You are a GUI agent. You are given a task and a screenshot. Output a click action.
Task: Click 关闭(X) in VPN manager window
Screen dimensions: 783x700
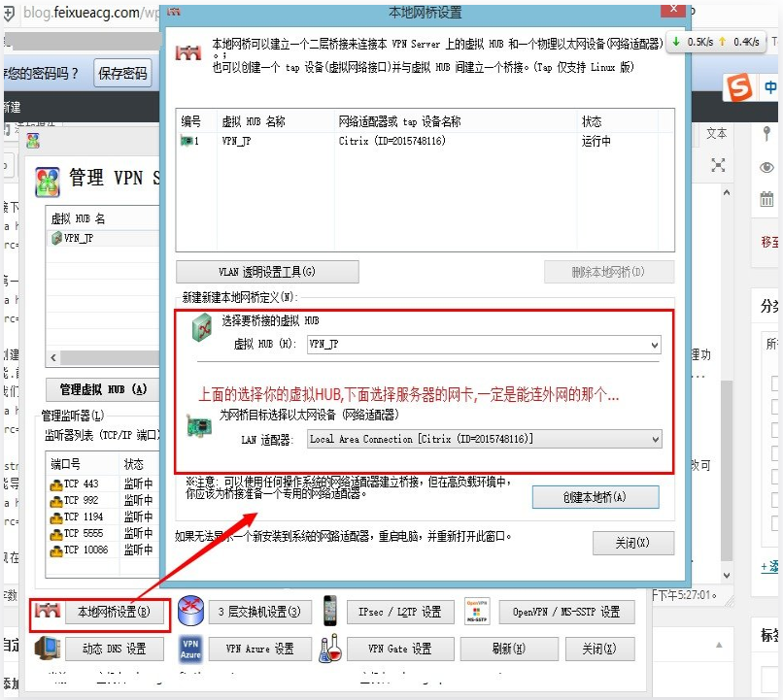tap(599, 649)
